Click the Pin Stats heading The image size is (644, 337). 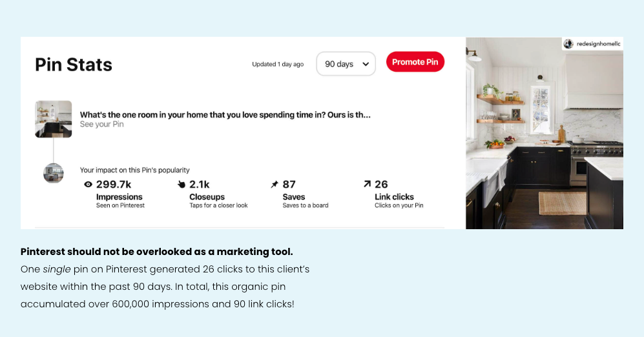coord(74,65)
